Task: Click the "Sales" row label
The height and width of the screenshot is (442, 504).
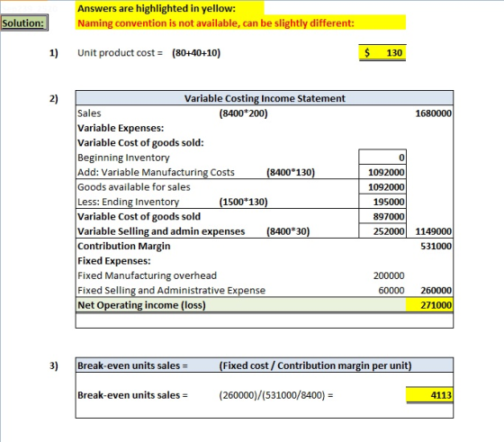Action: coord(89,113)
